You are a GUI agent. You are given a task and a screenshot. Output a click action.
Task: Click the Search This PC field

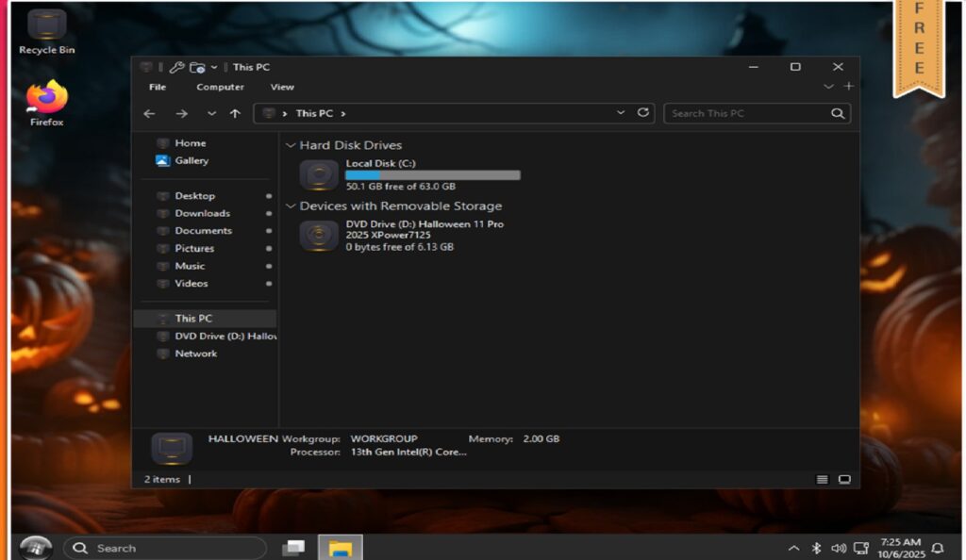745,113
